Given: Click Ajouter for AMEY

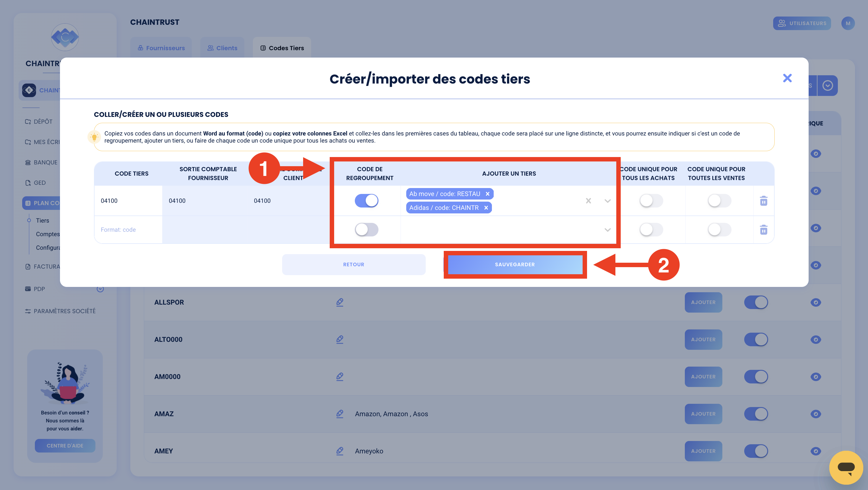Looking at the screenshot, I should 703,451.
